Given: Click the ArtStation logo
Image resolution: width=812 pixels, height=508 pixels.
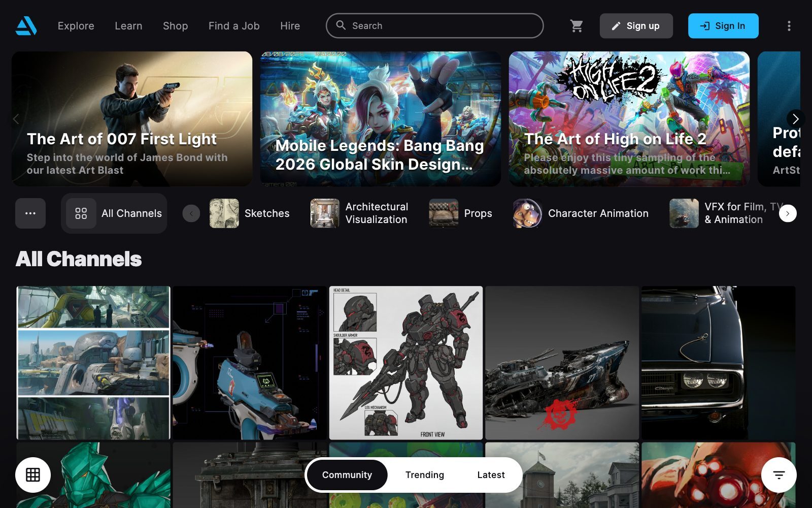Looking at the screenshot, I should 26,26.
